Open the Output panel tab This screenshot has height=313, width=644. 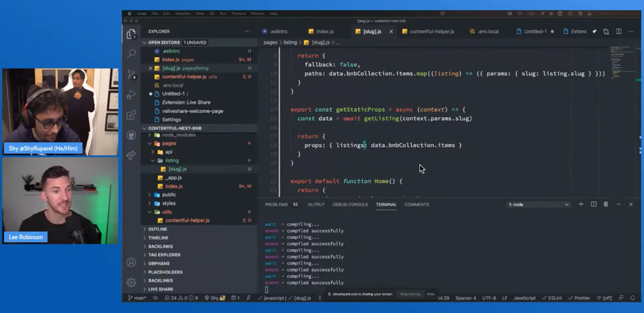pos(316,205)
